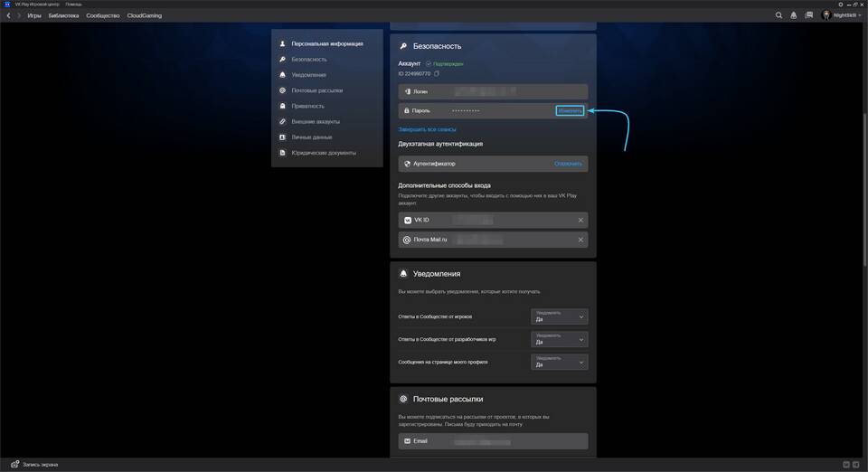This screenshot has height=472, width=868.
Task: Click the NightSkill profile avatar
Action: pyautogui.click(x=826, y=15)
